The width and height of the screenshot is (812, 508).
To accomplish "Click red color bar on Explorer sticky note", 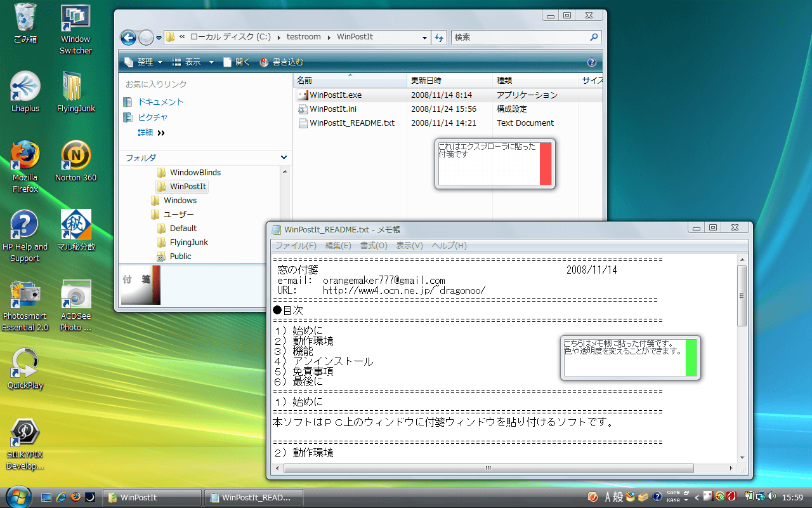I will pos(546,164).
